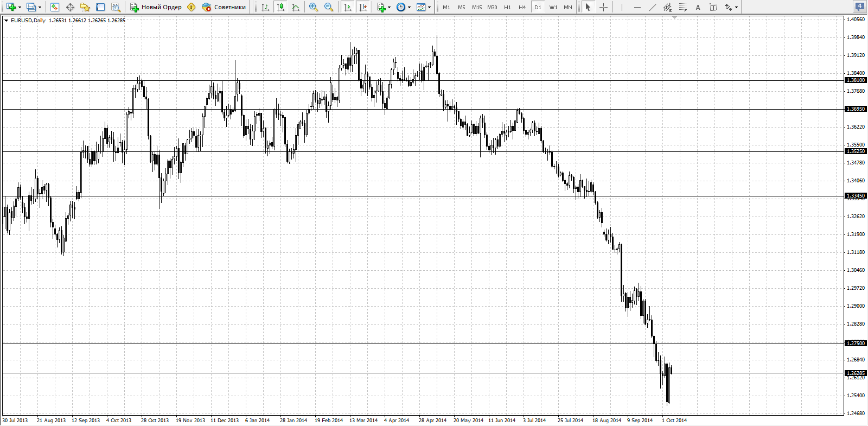Select the MN timeframe
The image size is (868, 426).
(x=568, y=7)
